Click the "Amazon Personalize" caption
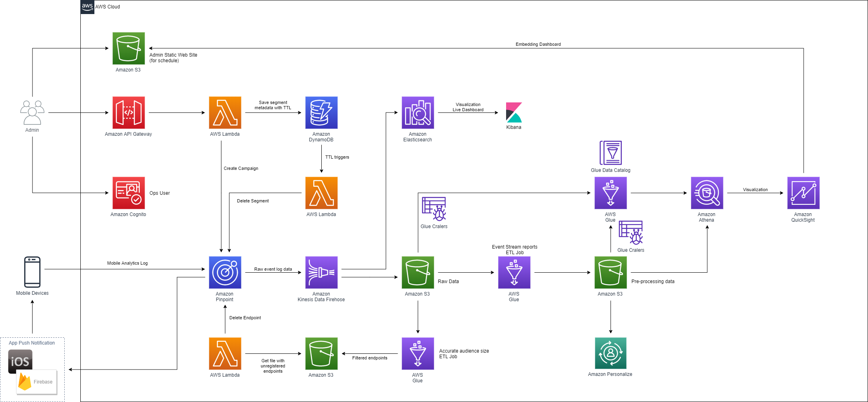This screenshot has height=402, width=868. click(610, 374)
